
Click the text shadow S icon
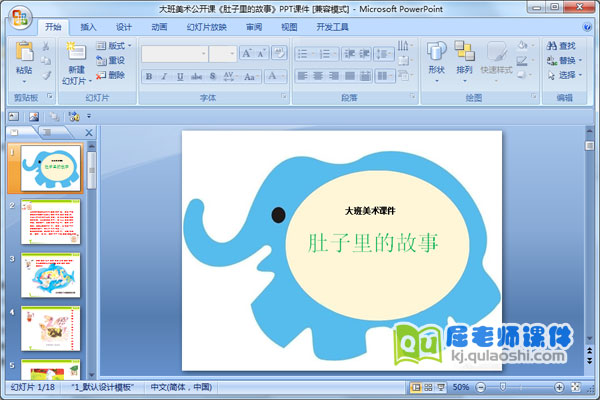click(x=213, y=76)
